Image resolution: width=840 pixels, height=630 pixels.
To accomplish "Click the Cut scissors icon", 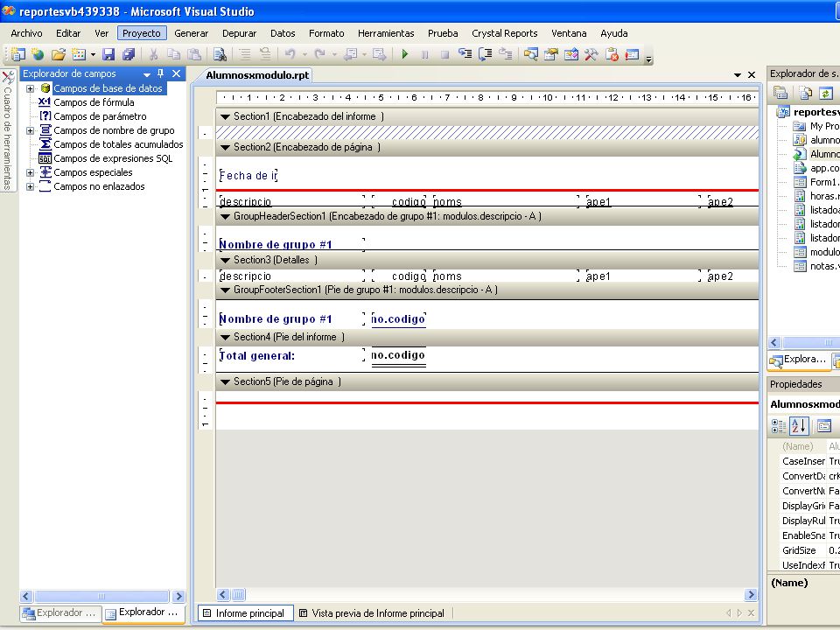I will pyautogui.click(x=153, y=54).
